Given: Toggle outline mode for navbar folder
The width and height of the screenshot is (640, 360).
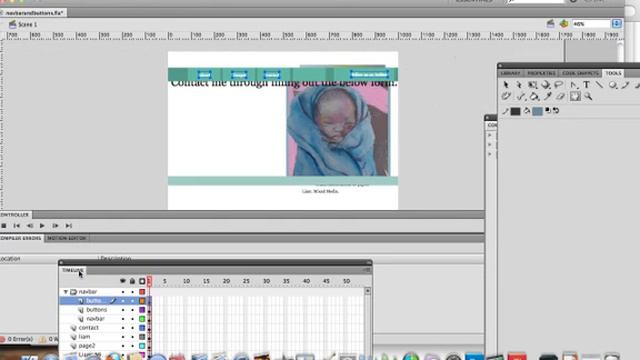Looking at the screenshot, I should [x=142, y=292].
